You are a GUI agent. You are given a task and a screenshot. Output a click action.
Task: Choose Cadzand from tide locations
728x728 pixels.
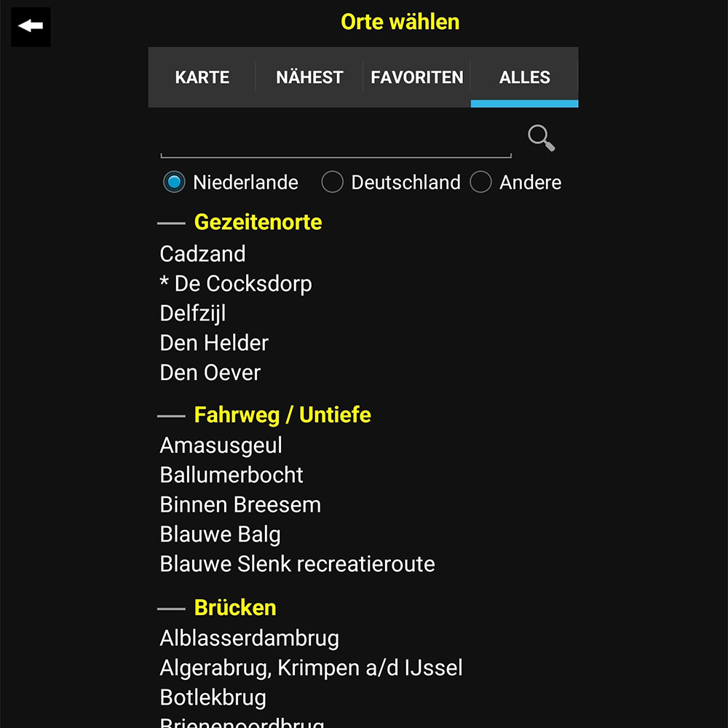pos(202,254)
